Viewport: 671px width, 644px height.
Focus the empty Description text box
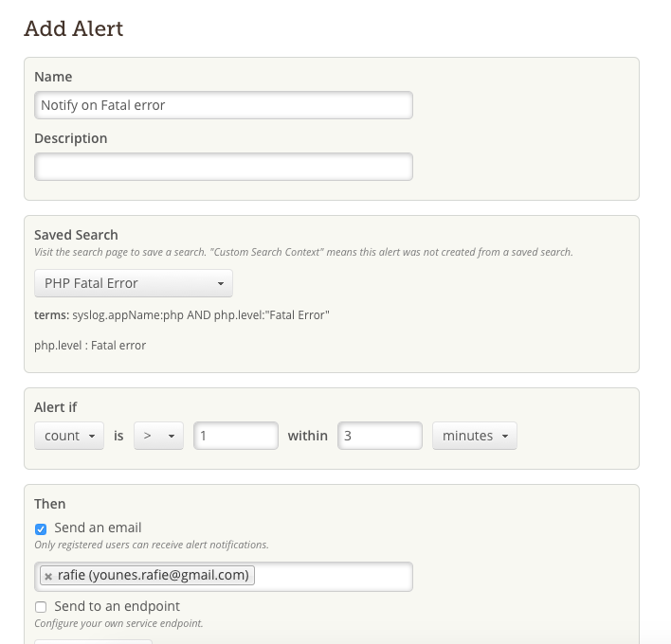pyautogui.click(x=223, y=167)
